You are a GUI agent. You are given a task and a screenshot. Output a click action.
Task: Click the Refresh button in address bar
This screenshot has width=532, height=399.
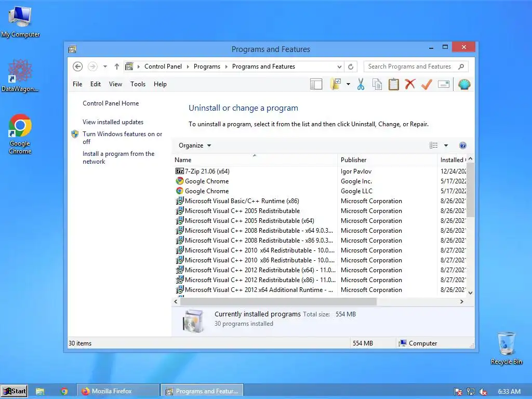click(351, 67)
